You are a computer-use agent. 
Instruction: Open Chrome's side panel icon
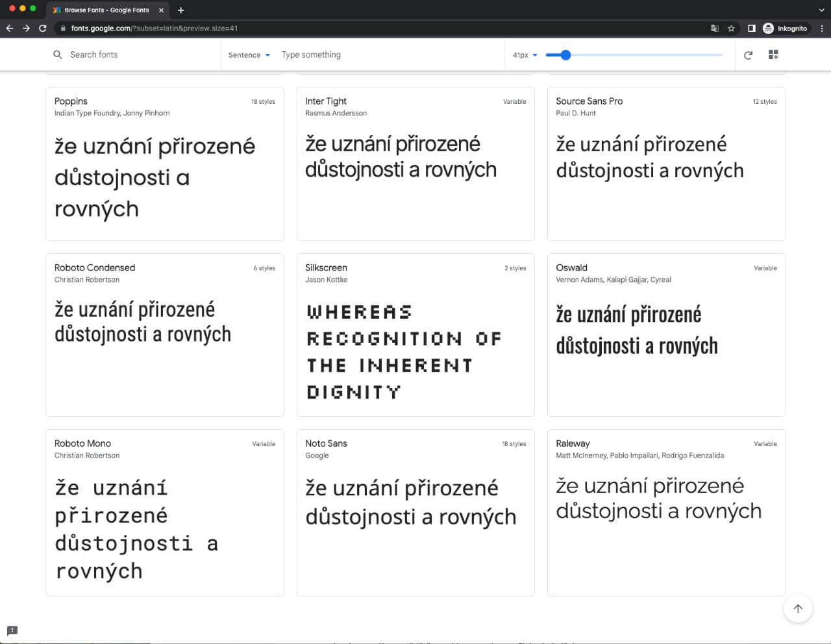752,29
